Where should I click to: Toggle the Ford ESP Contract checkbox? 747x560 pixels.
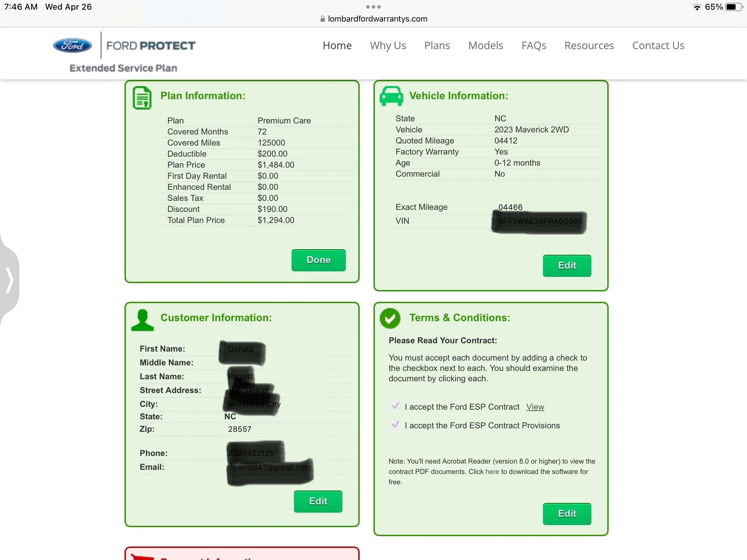tap(395, 405)
